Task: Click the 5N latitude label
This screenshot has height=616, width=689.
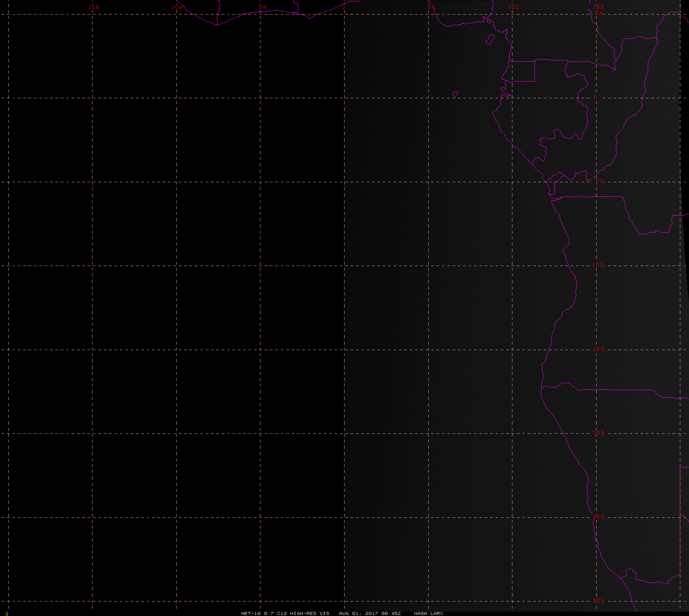Action: click(599, 13)
